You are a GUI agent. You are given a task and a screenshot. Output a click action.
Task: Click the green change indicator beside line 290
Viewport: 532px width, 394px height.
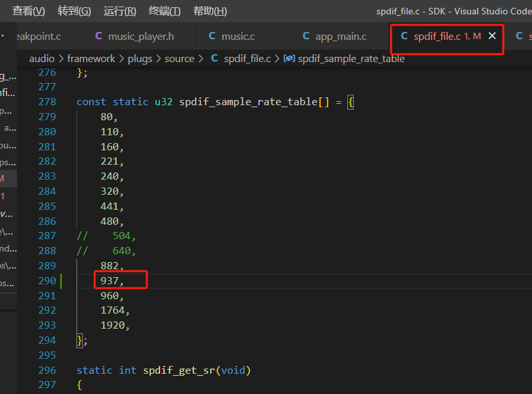(61, 281)
